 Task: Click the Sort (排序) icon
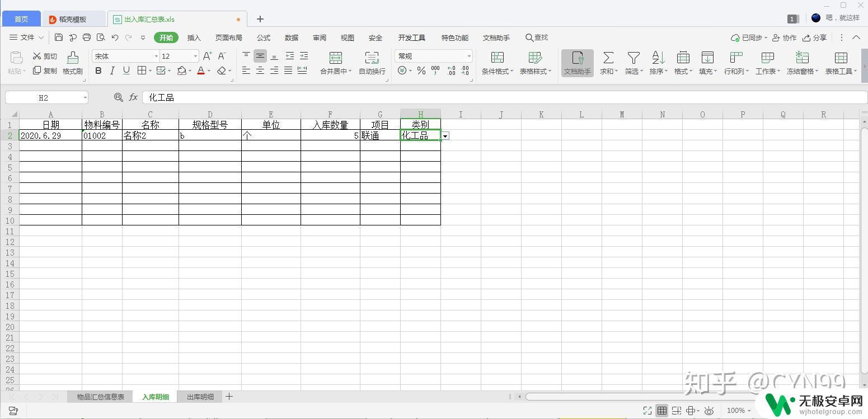point(658,58)
